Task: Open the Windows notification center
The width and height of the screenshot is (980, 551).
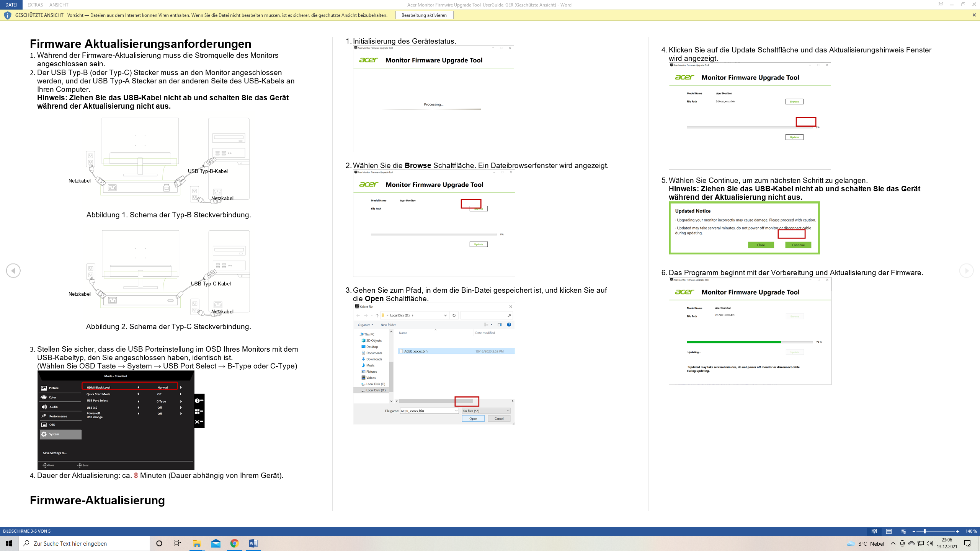Action: pos(967,543)
